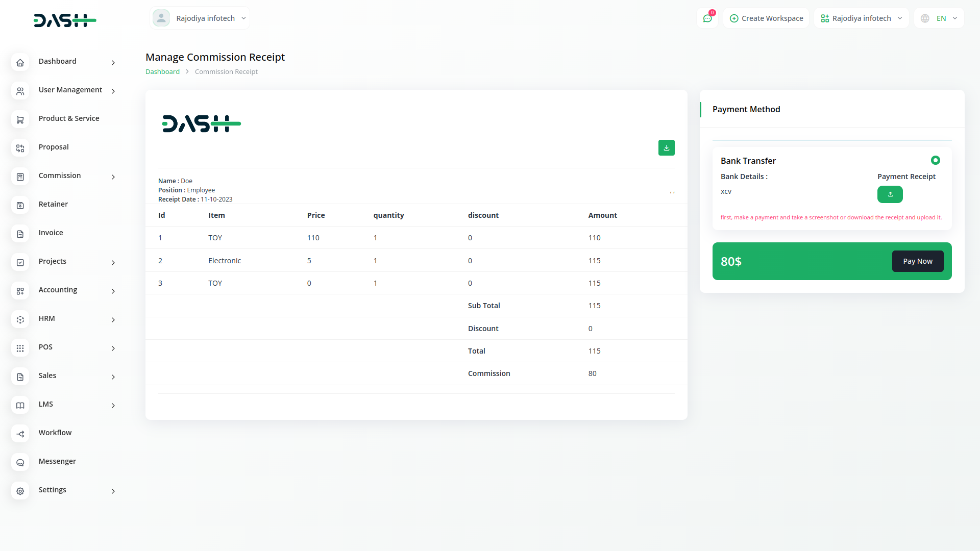Open the Messenger chat icon

point(20,462)
